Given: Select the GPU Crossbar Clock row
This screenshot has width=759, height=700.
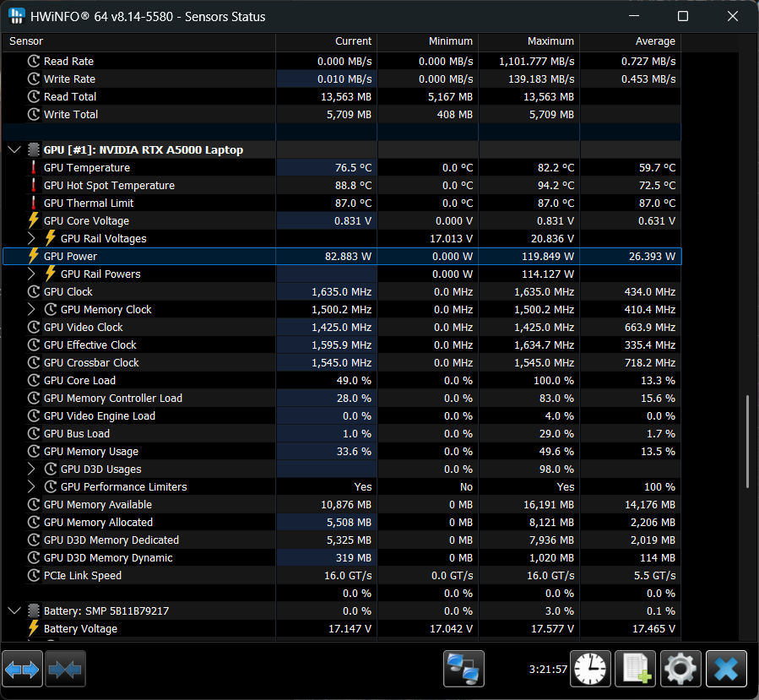Looking at the screenshot, I should [342, 362].
